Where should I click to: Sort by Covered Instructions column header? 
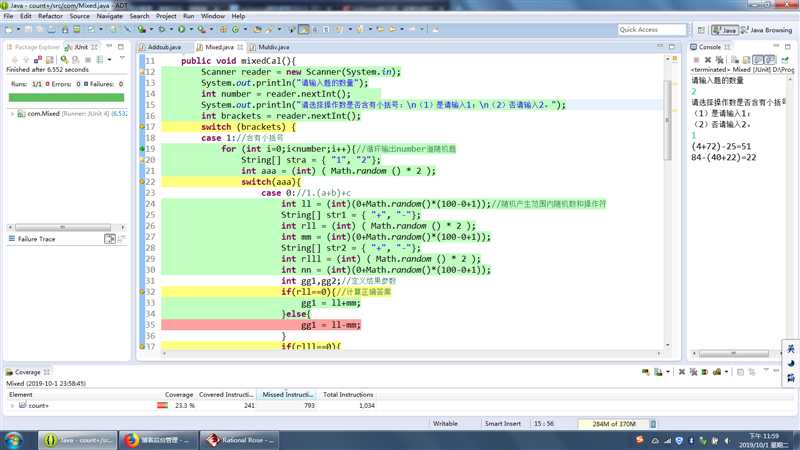(x=226, y=394)
